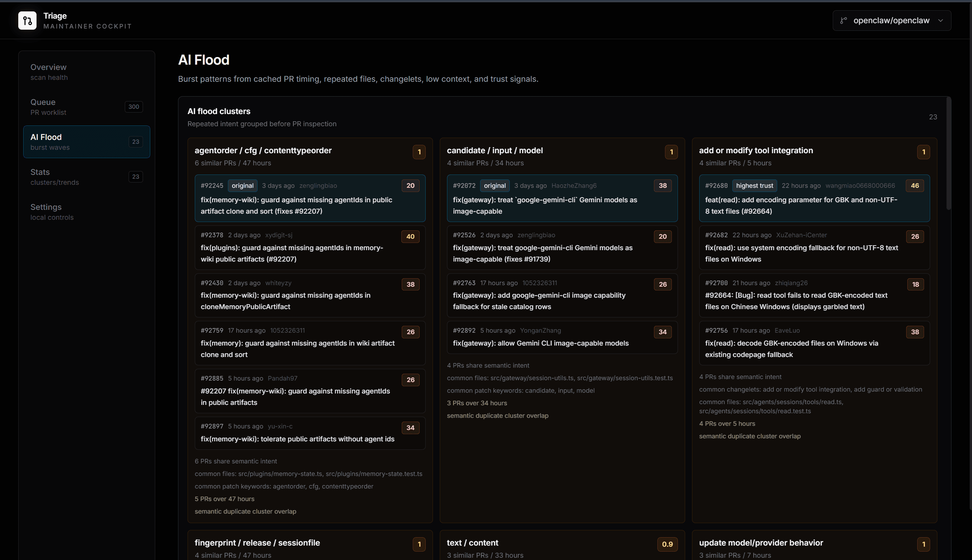The height and width of the screenshot is (560, 972).
Task: Click the 300 badge next to Queue
Action: coord(134,107)
